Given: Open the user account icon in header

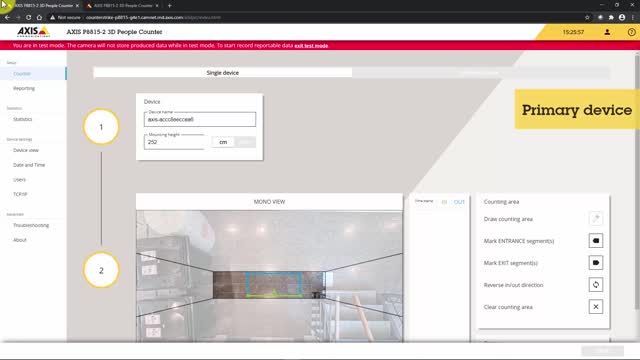Looking at the screenshot, I should click(x=607, y=32).
